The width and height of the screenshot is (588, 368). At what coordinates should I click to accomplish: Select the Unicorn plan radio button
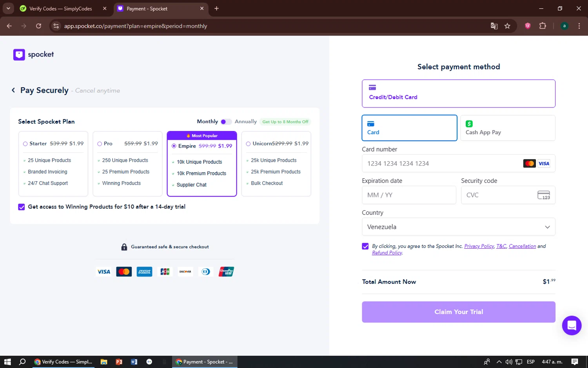tap(248, 144)
